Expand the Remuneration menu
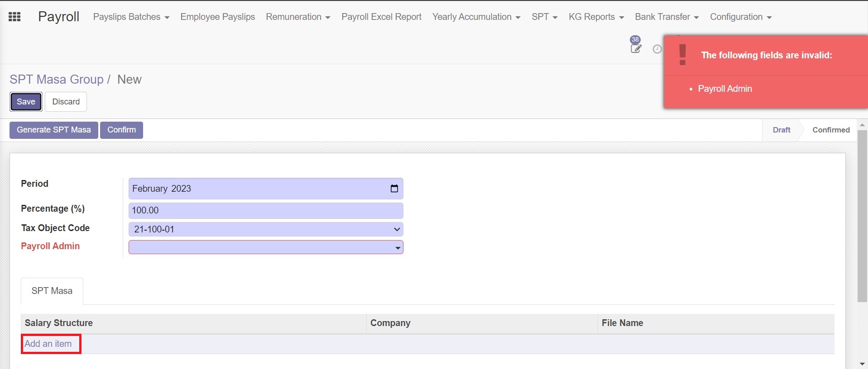This screenshot has height=369, width=868. pos(298,17)
